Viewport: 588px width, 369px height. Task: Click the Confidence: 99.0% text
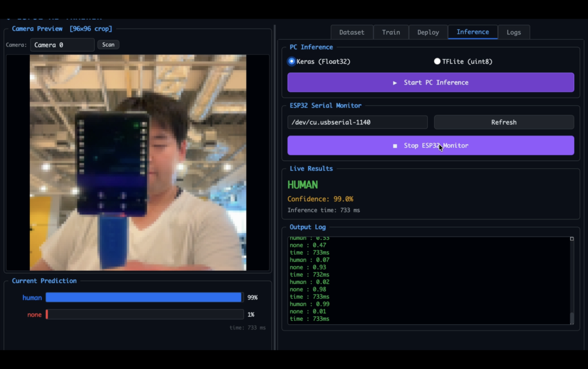(320, 199)
